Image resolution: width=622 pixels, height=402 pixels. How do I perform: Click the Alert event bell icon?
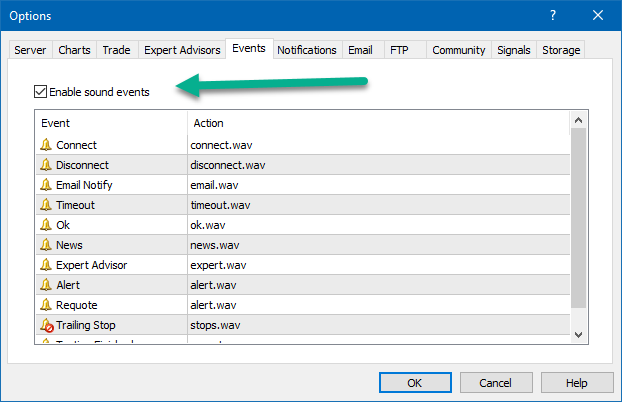(46, 285)
